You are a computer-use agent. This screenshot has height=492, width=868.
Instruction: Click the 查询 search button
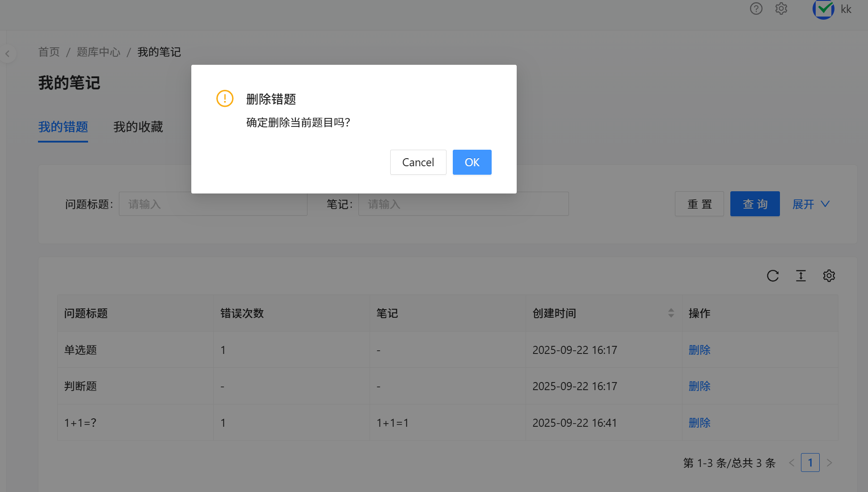(755, 204)
